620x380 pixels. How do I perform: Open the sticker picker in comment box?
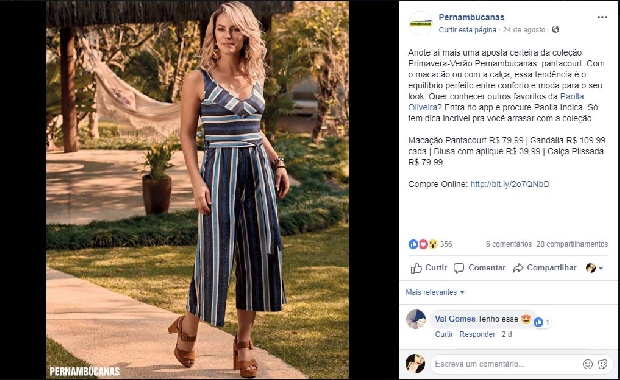603,364
